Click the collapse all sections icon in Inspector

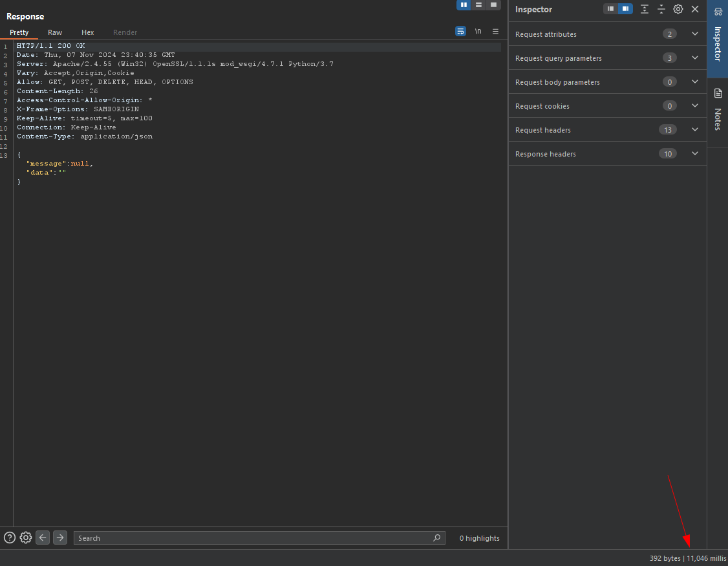(x=661, y=9)
